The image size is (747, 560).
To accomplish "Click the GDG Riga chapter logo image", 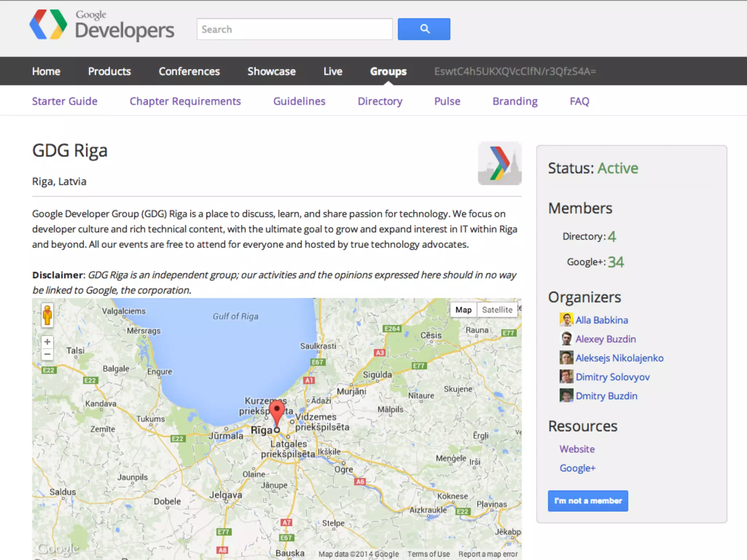I will (x=500, y=163).
